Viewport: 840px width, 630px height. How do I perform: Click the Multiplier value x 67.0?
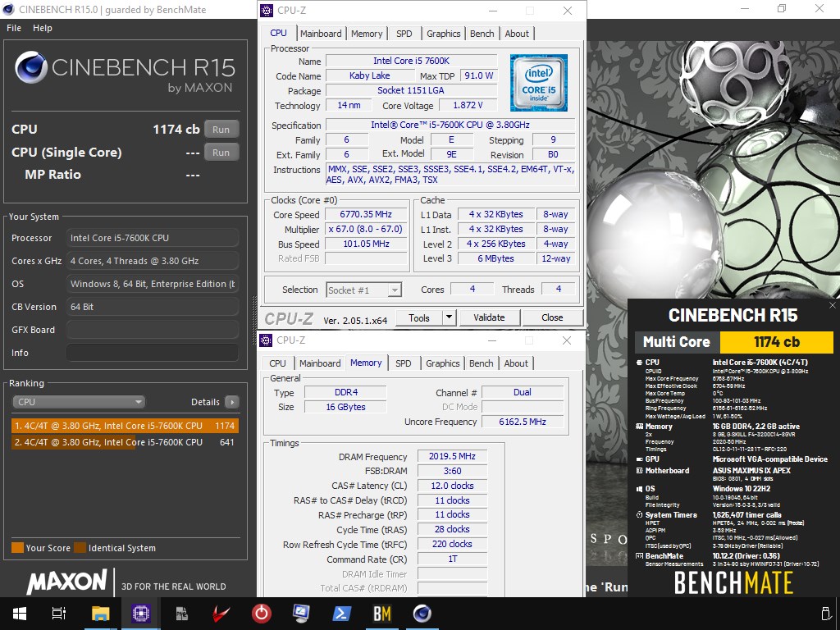366,229
